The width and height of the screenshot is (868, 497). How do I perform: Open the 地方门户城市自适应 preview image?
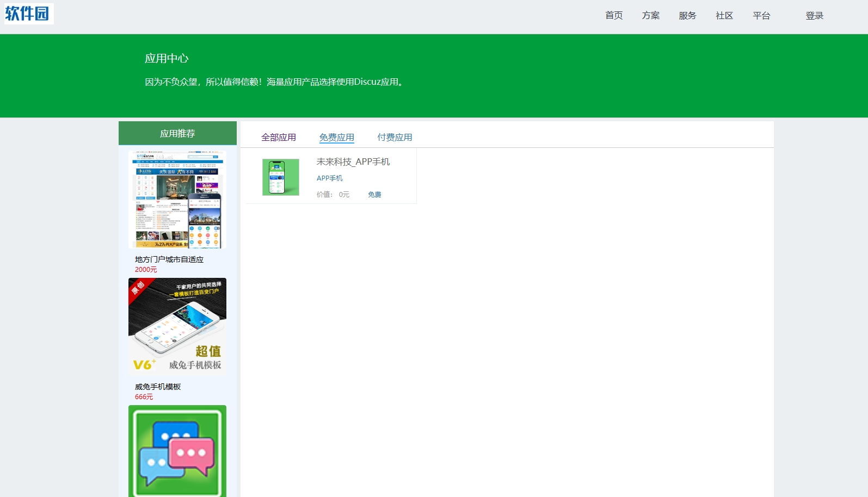coord(177,200)
